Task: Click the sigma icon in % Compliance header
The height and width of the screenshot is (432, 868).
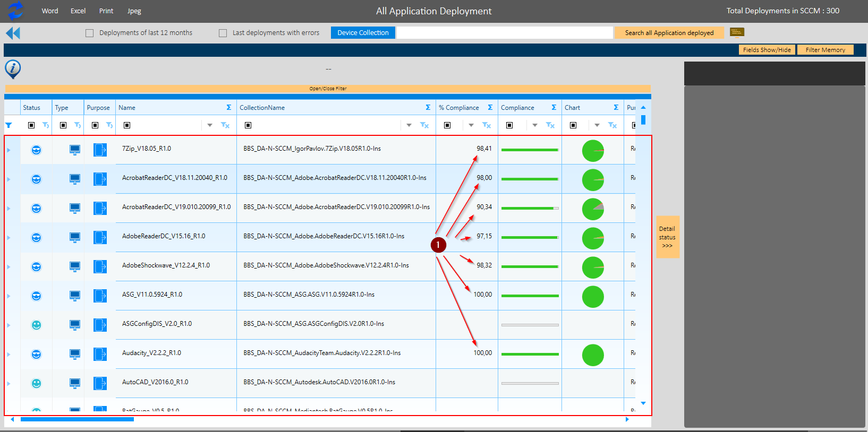Action: pyautogui.click(x=490, y=107)
